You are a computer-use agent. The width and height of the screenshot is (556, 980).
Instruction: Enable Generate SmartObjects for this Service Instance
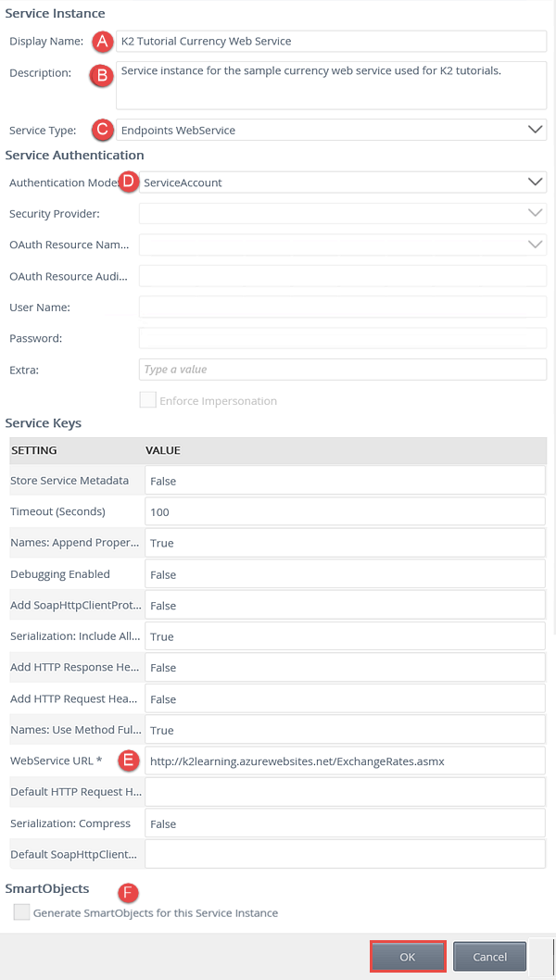pos(21,912)
